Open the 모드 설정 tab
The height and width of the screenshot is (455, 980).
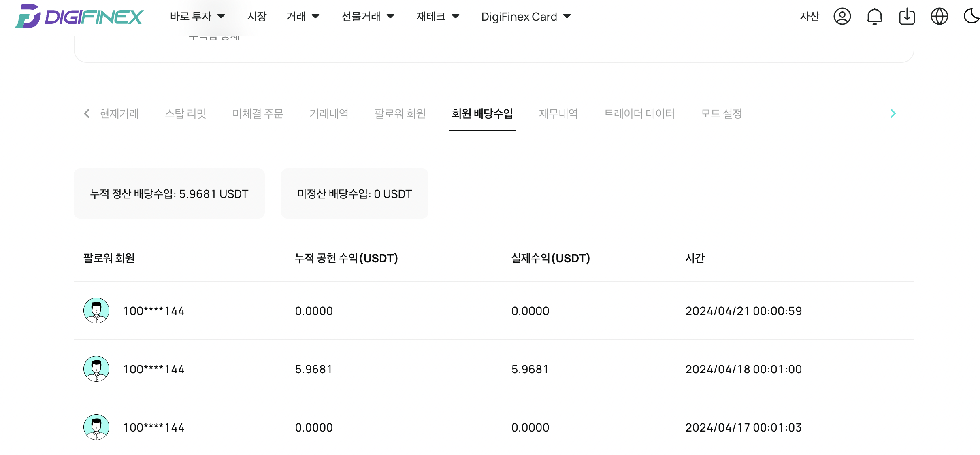pos(721,113)
